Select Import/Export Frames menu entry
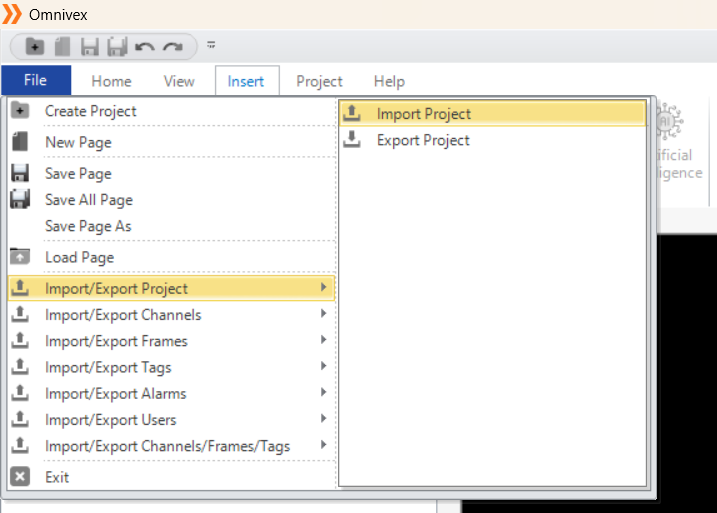Viewport: 717px width, 513px height. click(x=171, y=341)
